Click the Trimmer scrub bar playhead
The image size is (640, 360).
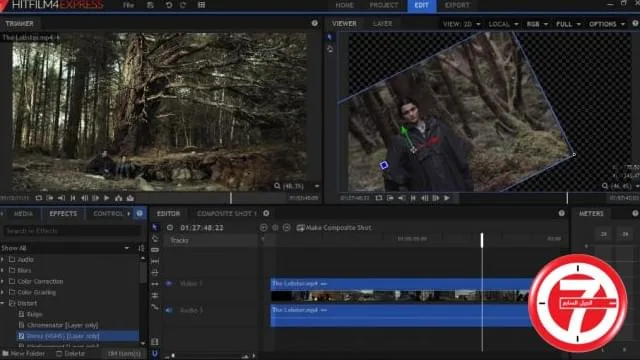click(231, 198)
